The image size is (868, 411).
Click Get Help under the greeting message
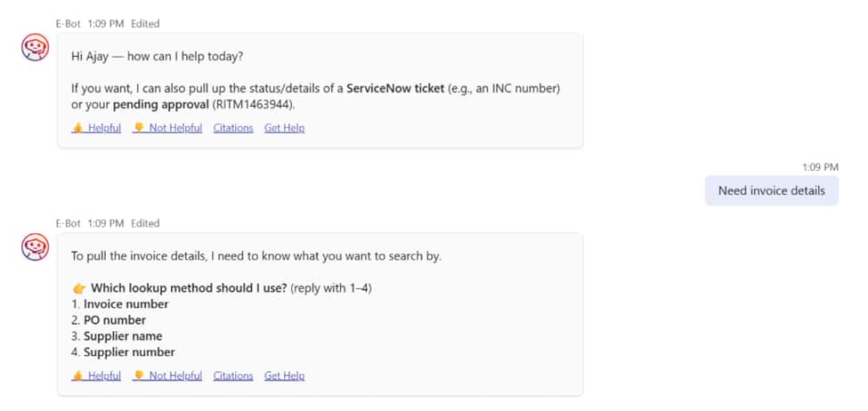click(x=284, y=128)
